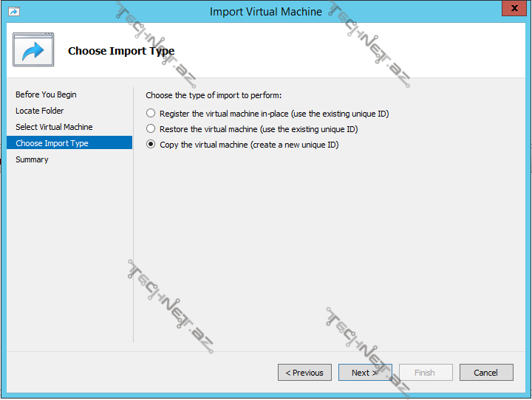Click the 'in-place' text of the Register option
The height and width of the screenshot is (400, 532).
pyautogui.click(x=273, y=114)
